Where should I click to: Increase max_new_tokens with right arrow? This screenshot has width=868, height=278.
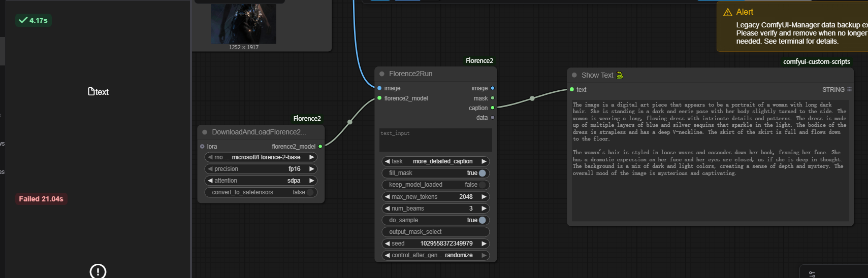(x=484, y=197)
